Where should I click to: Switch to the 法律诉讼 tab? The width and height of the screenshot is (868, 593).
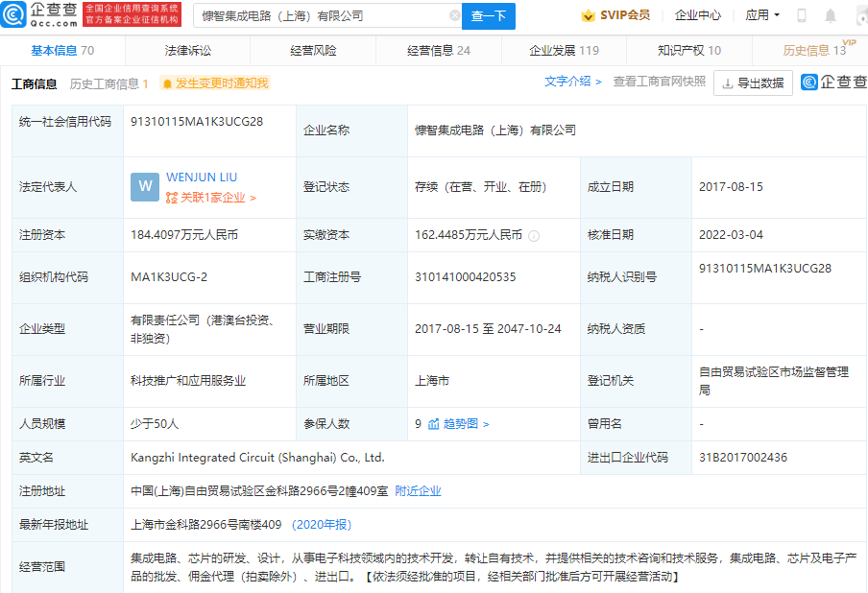tap(187, 51)
